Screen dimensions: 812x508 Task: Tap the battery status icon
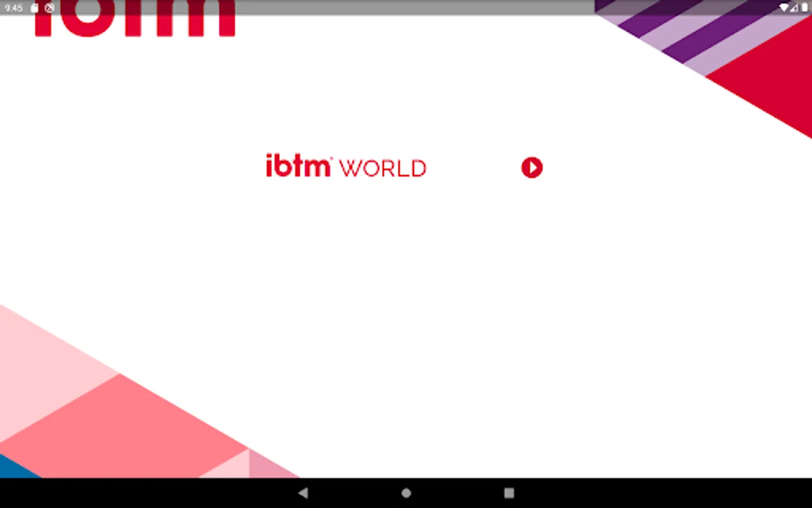pos(805,8)
